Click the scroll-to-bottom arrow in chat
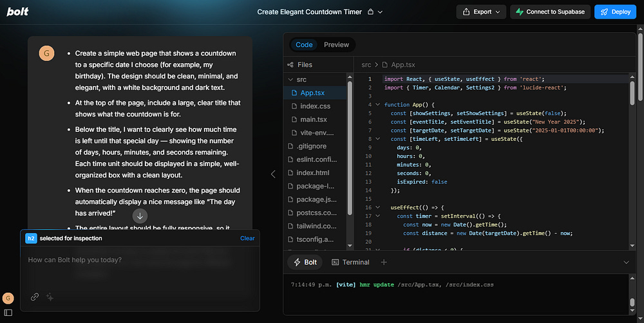 click(x=140, y=216)
